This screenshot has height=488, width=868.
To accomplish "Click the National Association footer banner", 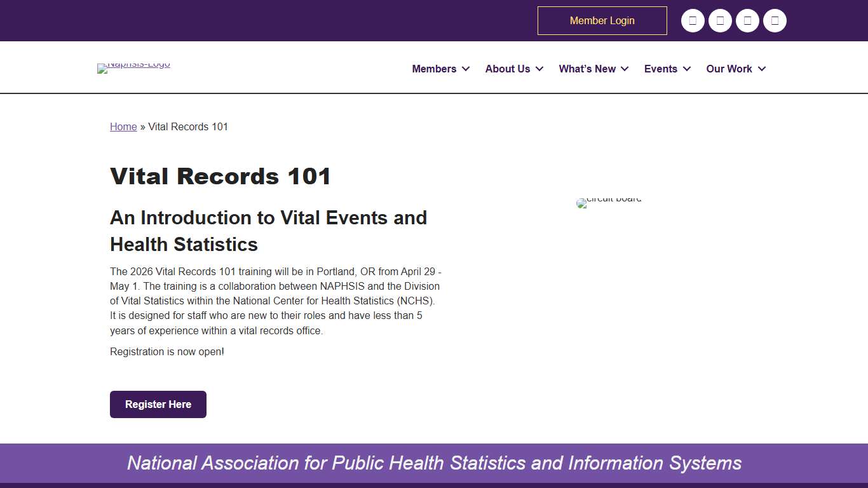I will pos(434,463).
